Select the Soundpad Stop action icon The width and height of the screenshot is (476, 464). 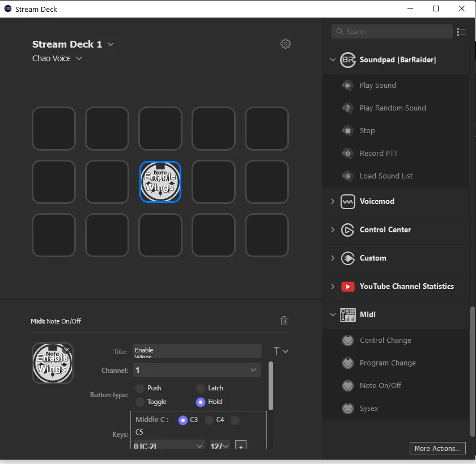tap(347, 131)
